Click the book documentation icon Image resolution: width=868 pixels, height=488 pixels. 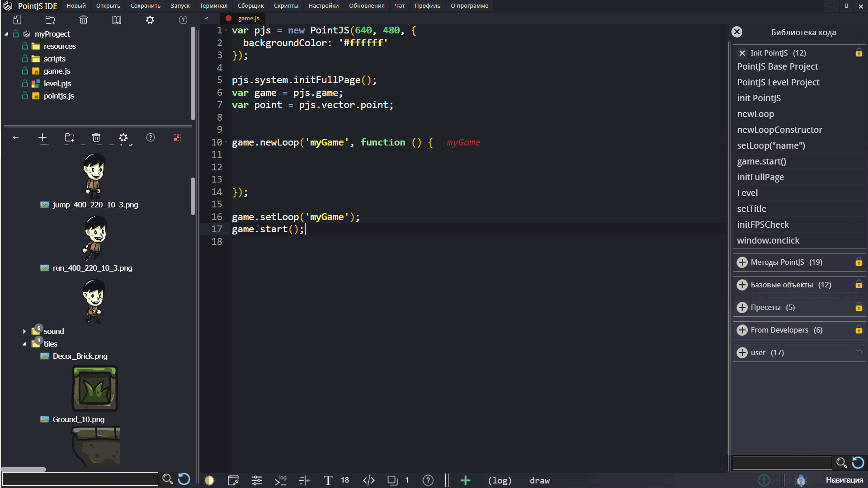[117, 20]
